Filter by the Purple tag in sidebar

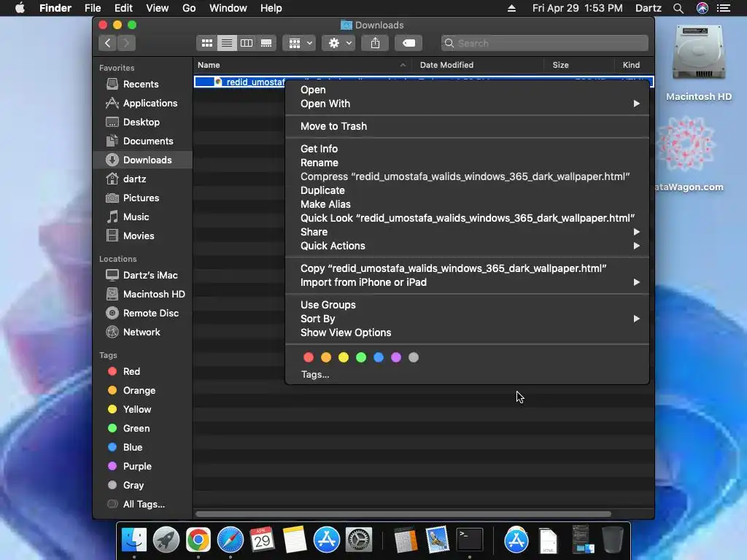pos(143,467)
